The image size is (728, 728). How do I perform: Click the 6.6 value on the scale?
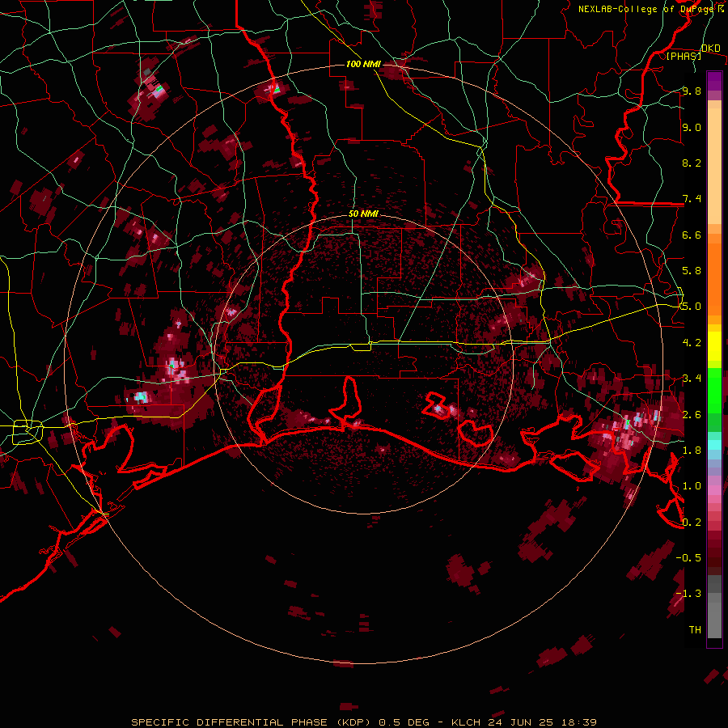[x=692, y=235]
